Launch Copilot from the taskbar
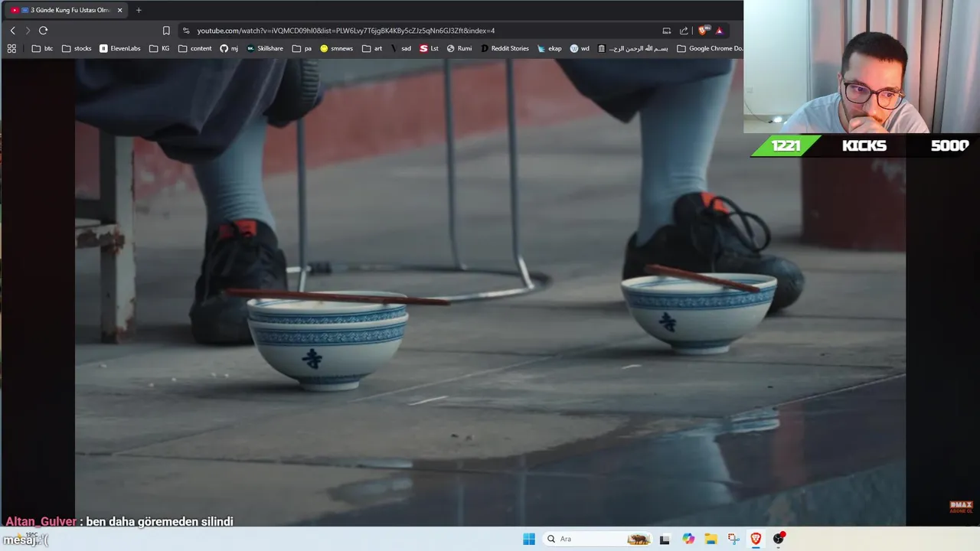Viewport: 980px width, 551px height. [x=688, y=539]
